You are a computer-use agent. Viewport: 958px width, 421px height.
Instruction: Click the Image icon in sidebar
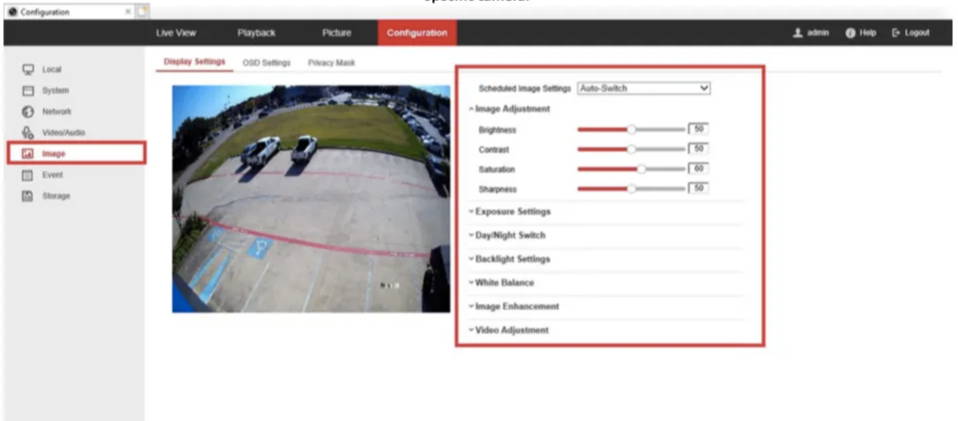coord(27,154)
